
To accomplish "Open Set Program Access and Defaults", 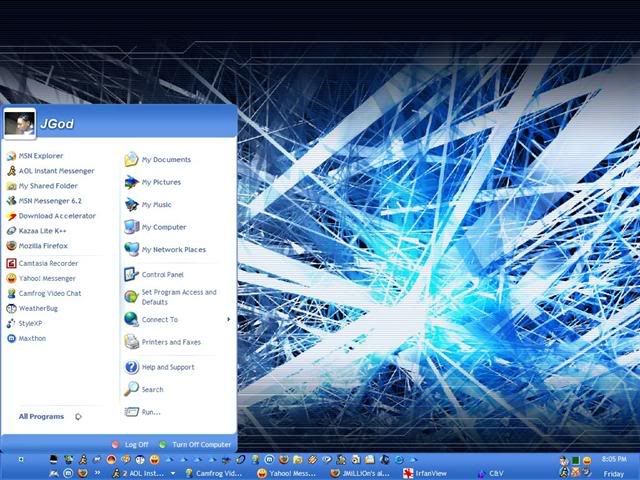I will pyautogui.click(x=170, y=297).
